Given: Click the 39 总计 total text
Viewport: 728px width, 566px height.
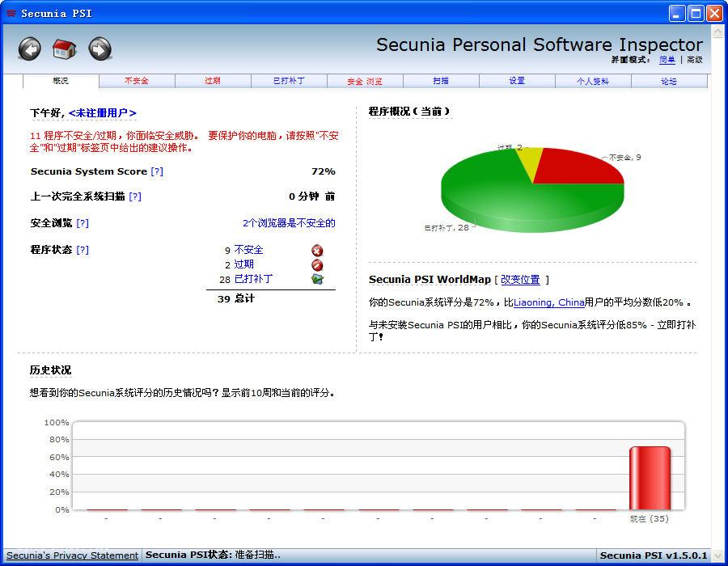Looking at the screenshot, I should (x=236, y=298).
